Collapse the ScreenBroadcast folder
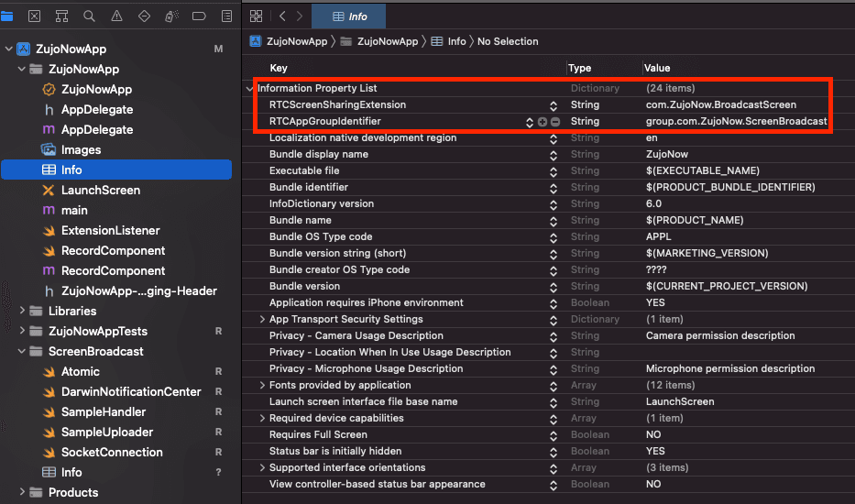This screenshot has width=855, height=504. (x=22, y=351)
